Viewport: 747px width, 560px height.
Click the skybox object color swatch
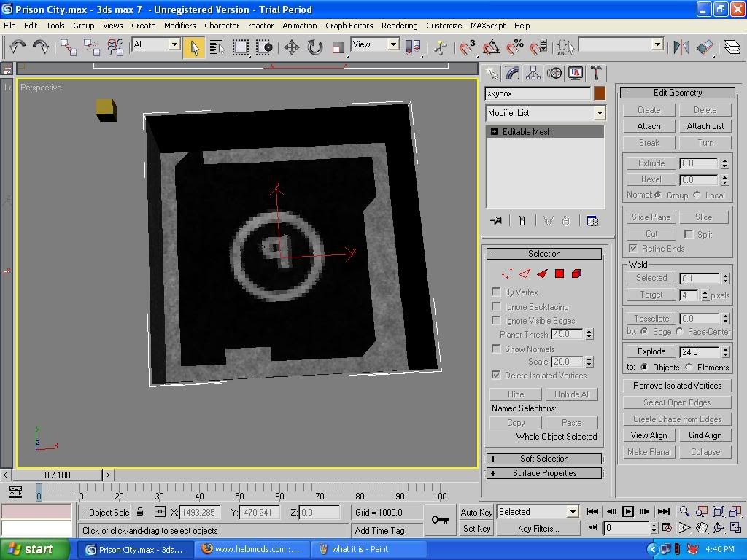pyautogui.click(x=600, y=93)
